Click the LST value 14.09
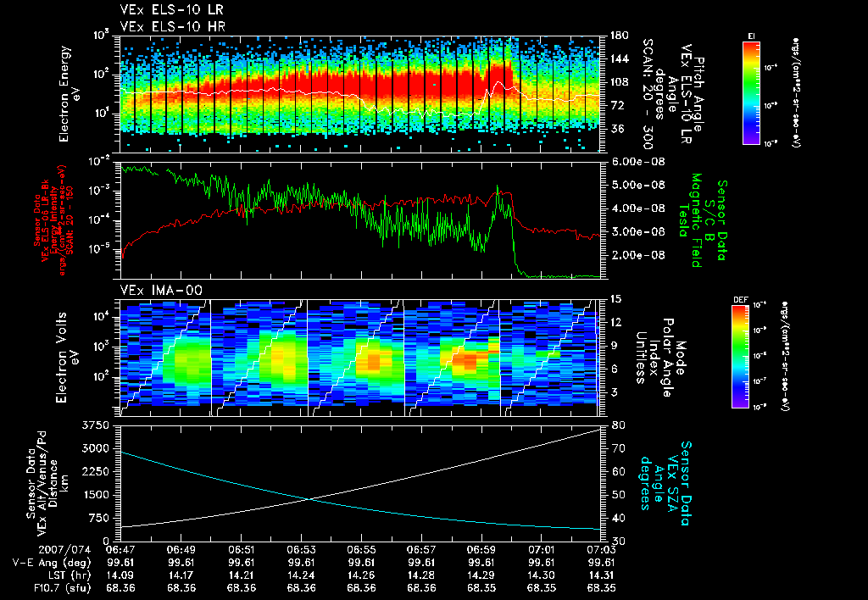Image resolution: width=868 pixels, height=600 pixels. (120, 575)
